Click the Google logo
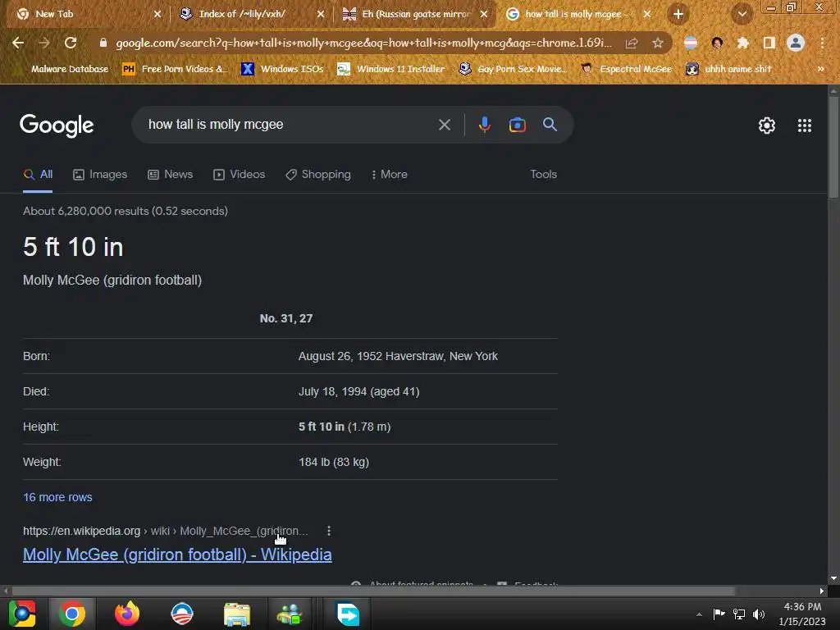840x630 pixels. pos(57,126)
